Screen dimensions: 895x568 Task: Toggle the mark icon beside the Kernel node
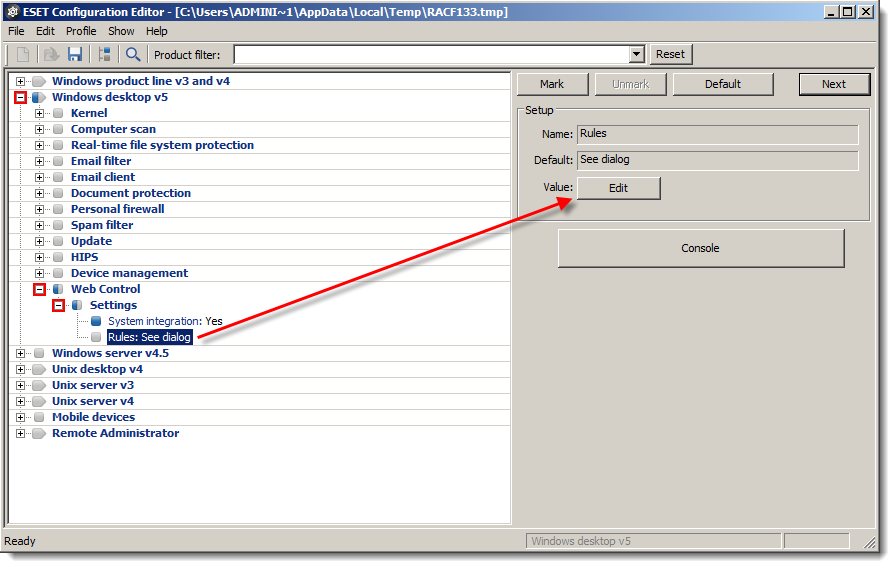tap(58, 113)
